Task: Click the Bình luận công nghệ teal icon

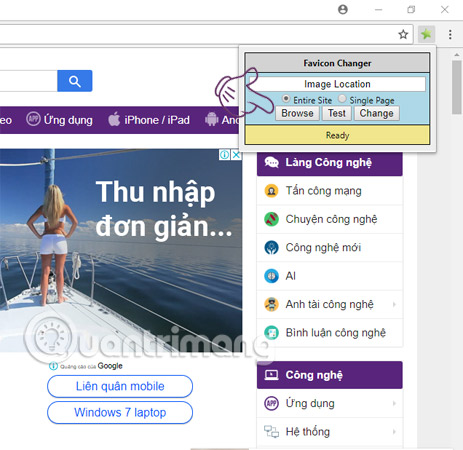Action: coord(271,333)
